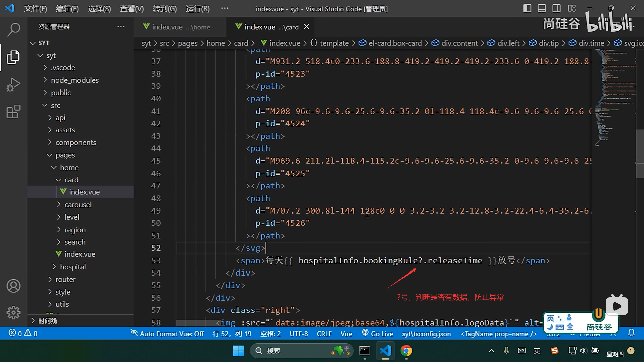Screen dimensions: 644x362
Task: Collapse the card folder
Action: (71, 180)
